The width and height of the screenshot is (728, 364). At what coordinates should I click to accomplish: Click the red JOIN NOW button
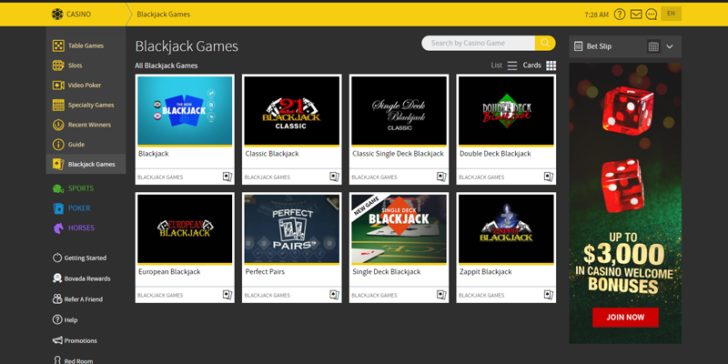tap(625, 318)
